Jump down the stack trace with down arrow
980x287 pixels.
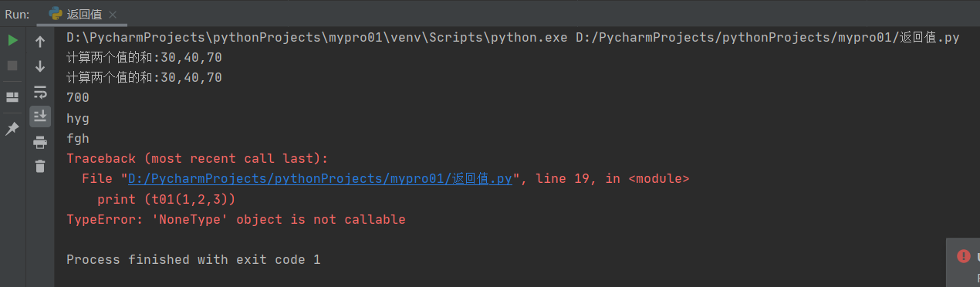pyautogui.click(x=40, y=66)
